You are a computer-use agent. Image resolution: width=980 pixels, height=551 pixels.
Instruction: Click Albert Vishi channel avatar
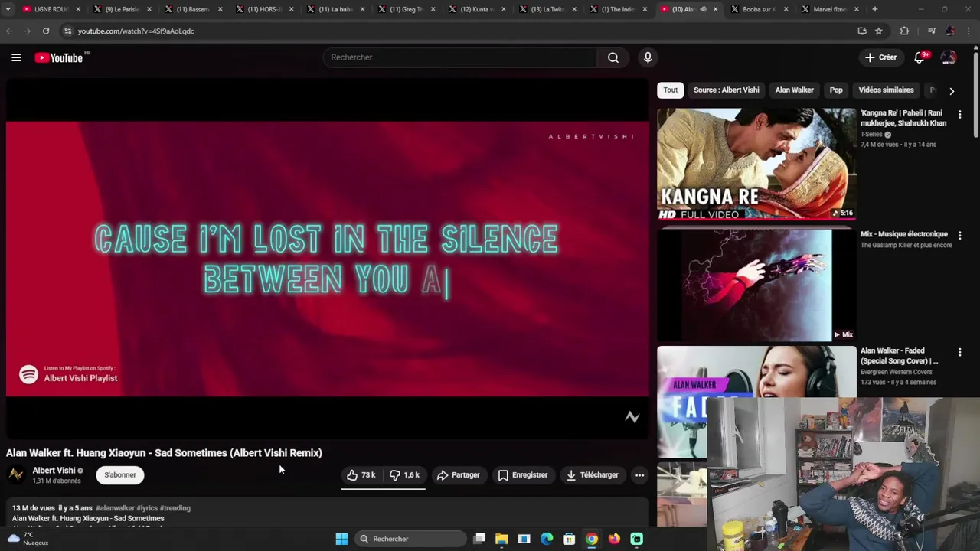tap(16, 475)
